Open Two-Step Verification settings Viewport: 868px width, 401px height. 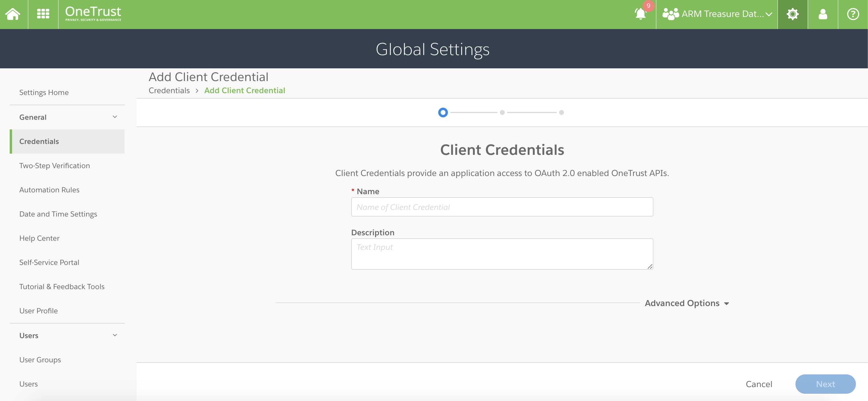point(54,165)
